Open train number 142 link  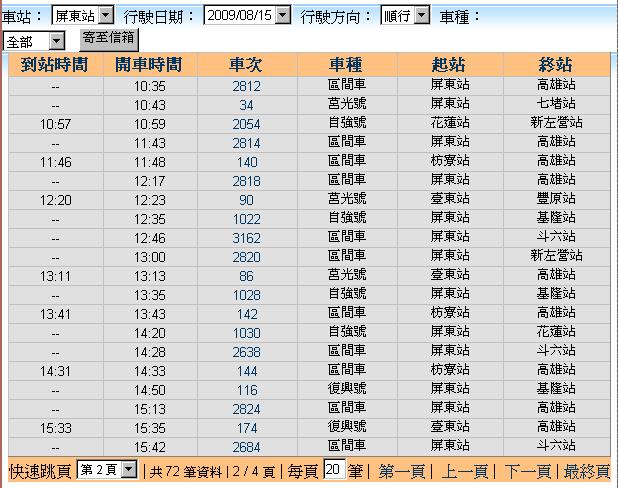247,314
